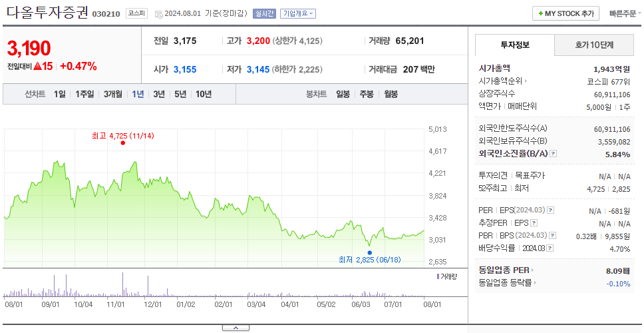Click the 최저 2,825 blue marker dot

click(x=370, y=253)
